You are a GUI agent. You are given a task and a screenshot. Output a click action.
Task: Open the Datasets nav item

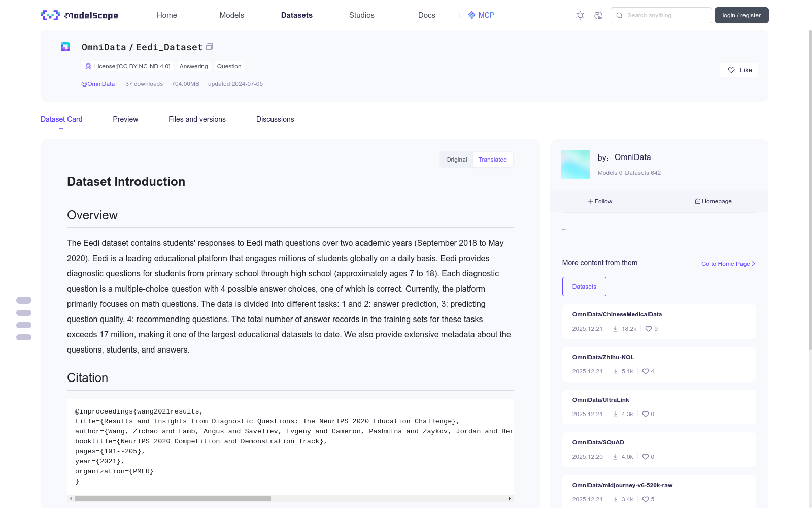tap(297, 15)
